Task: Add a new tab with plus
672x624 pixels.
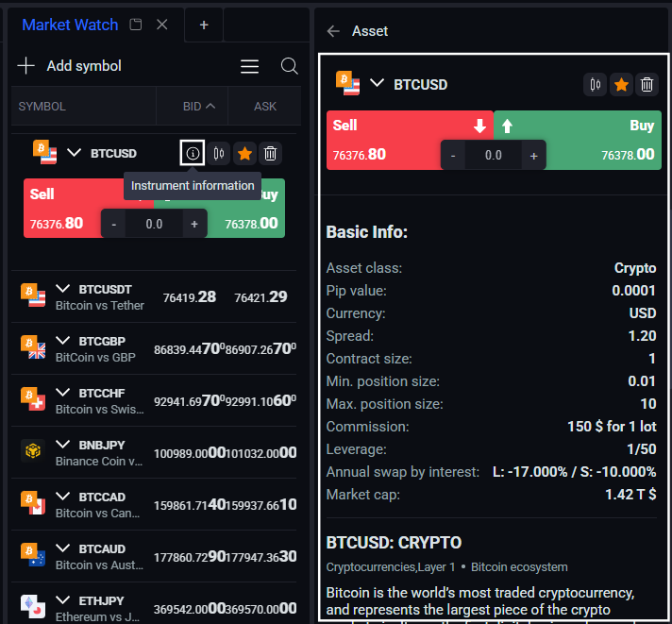Action: [x=204, y=25]
